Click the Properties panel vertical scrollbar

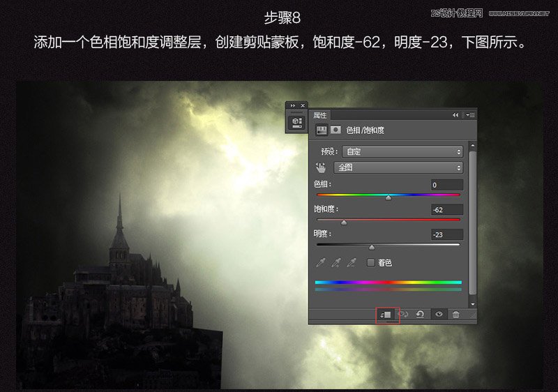tap(473, 223)
